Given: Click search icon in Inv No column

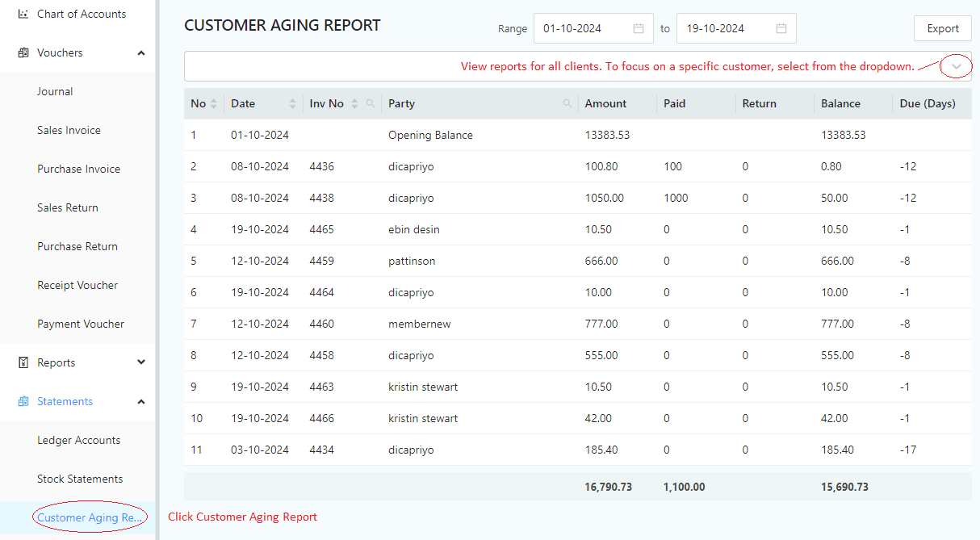Looking at the screenshot, I should [371, 103].
